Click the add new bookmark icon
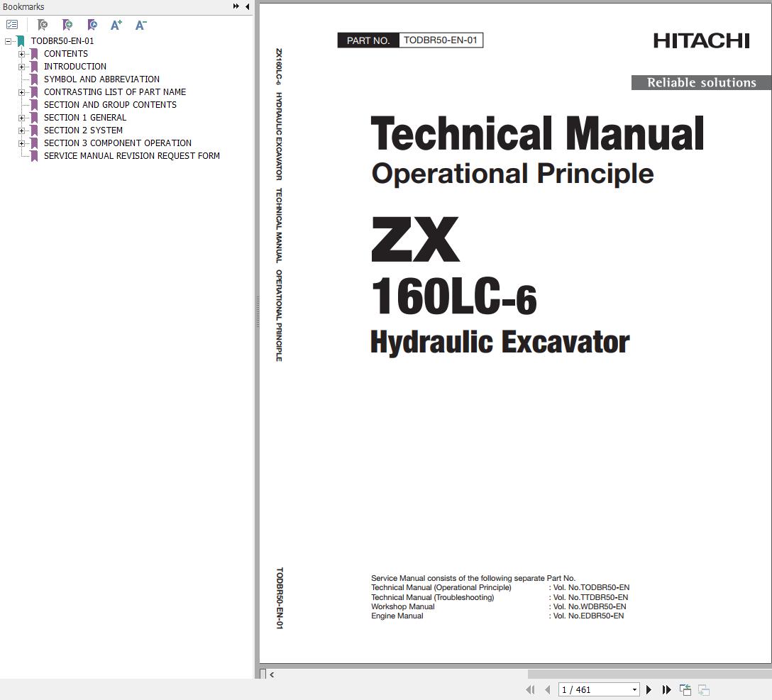772x700 pixels. point(67,25)
